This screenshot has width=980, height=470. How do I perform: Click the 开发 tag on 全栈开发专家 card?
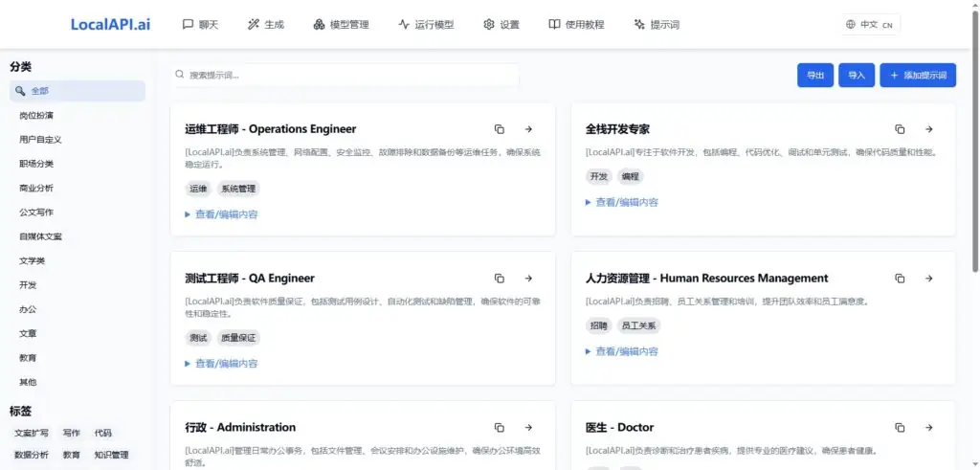[x=599, y=177]
